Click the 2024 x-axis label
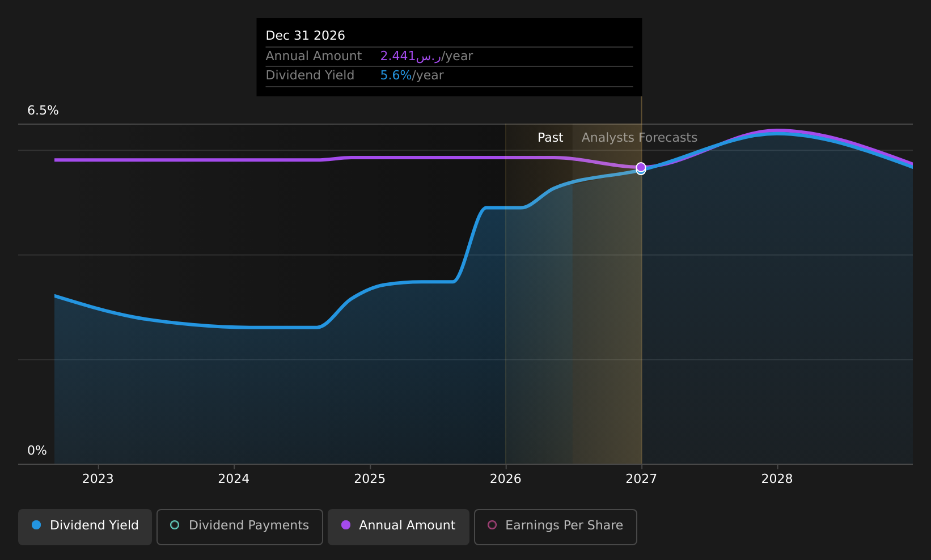 [234, 479]
